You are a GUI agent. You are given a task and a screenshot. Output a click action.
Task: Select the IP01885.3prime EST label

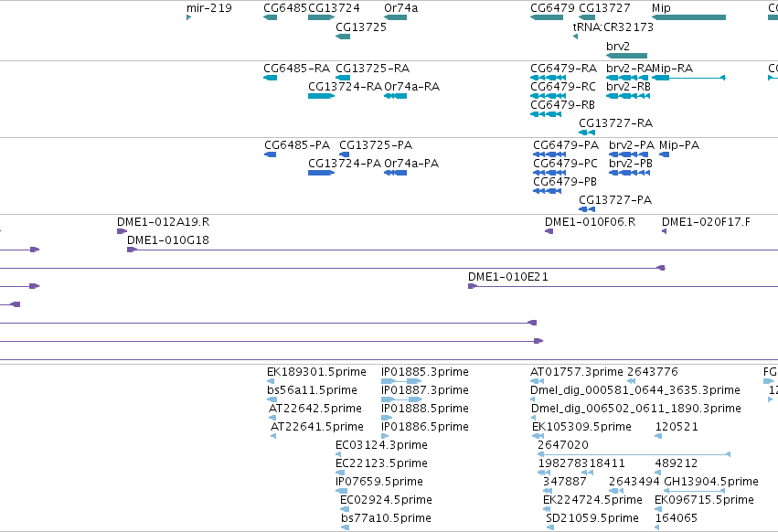pyautogui.click(x=425, y=372)
